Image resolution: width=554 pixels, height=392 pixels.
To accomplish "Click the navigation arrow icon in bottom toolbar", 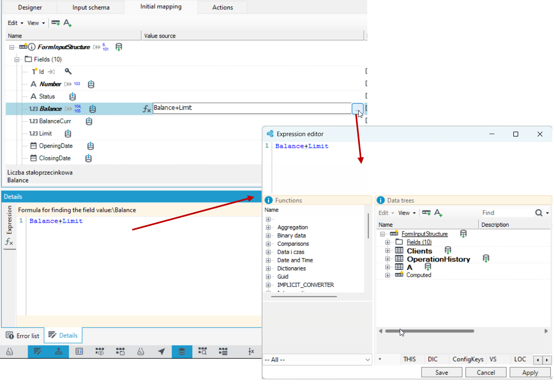I will pos(161,351).
